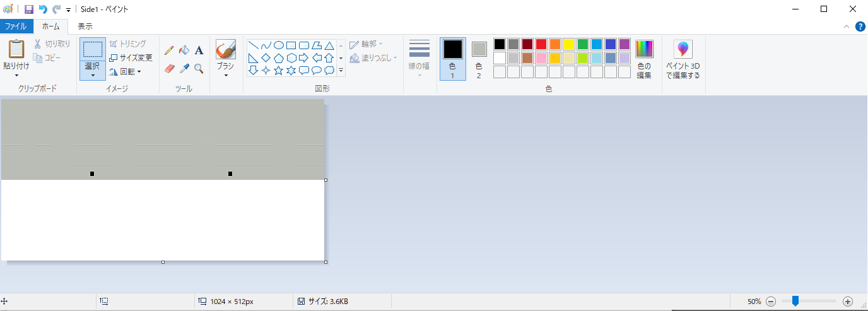Viewport: 868px width, 311px height.
Task: Choose the Down arrow shape
Action: pyautogui.click(x=253, y=71)
